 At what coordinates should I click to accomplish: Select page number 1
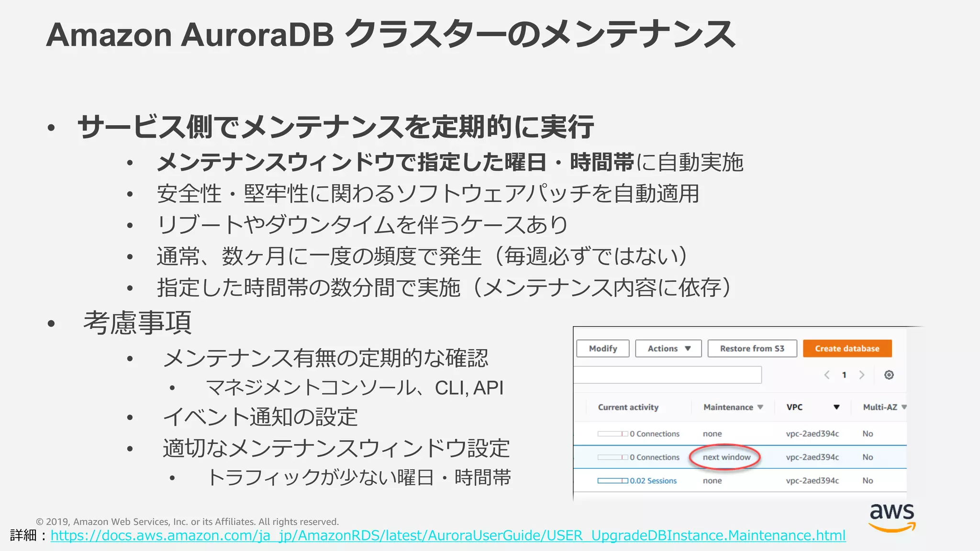844,375
